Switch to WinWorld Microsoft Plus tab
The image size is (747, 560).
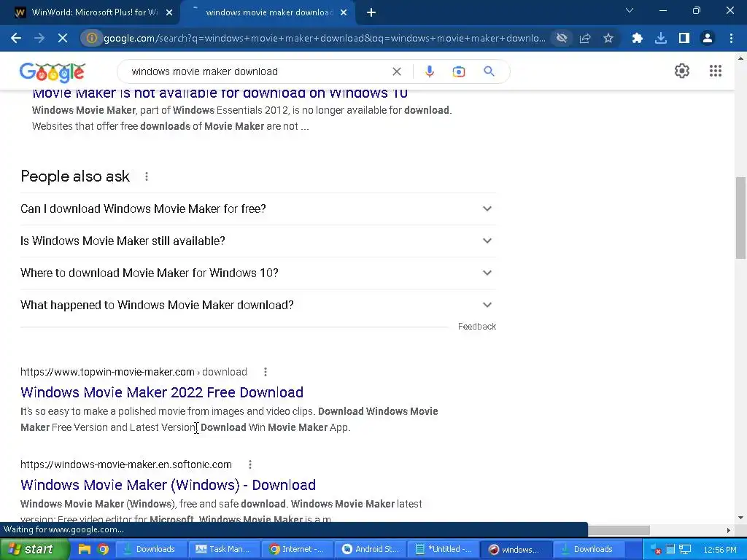[x=94, y=12]
